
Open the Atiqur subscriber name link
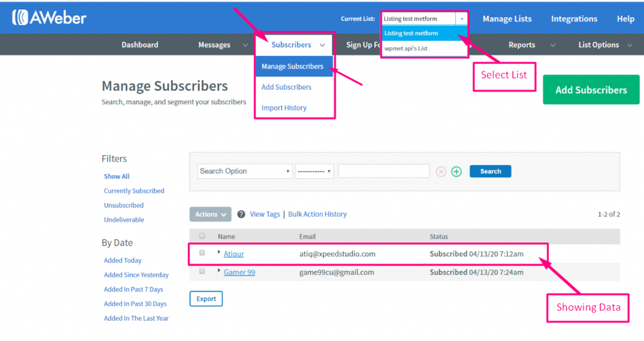click(234, 254)
